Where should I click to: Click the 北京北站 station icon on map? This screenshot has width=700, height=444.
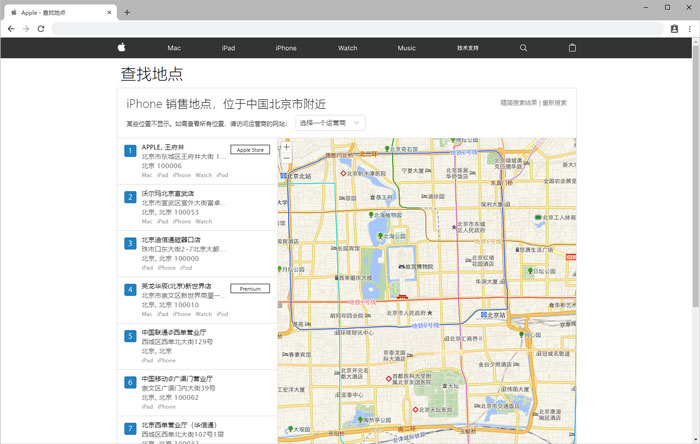click(283, 176)
